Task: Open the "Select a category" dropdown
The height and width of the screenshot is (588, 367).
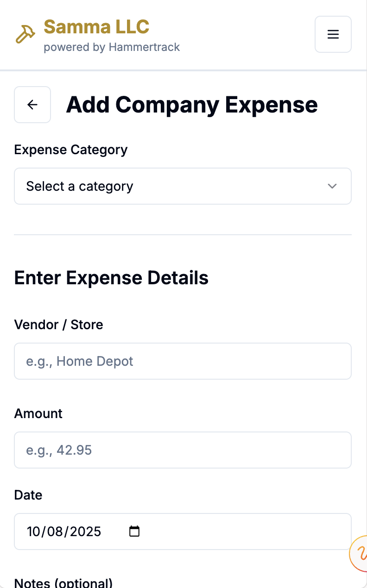Action: [183, 186]
